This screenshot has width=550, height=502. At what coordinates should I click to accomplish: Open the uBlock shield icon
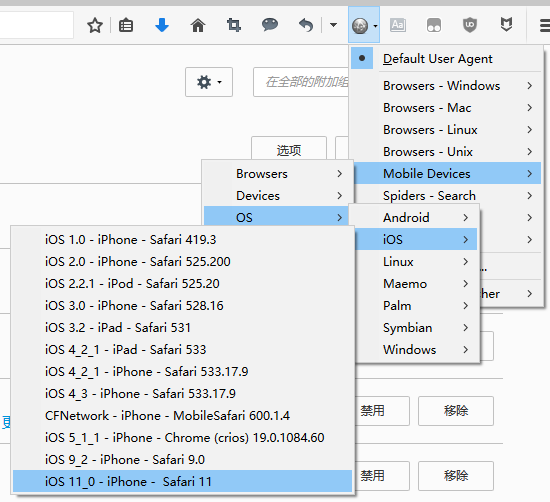tap(470, 25)
